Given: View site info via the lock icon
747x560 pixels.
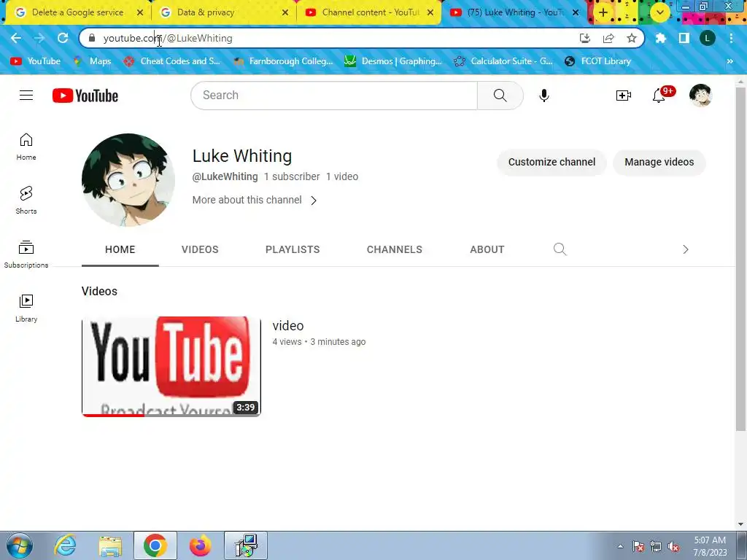Looking at the screenshot, I should point(92,38).
